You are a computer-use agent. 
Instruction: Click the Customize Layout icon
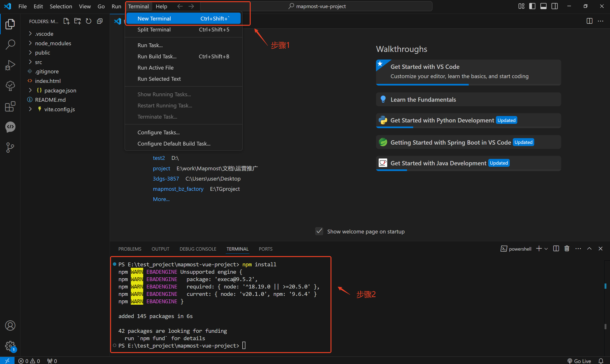coord(521,6)
